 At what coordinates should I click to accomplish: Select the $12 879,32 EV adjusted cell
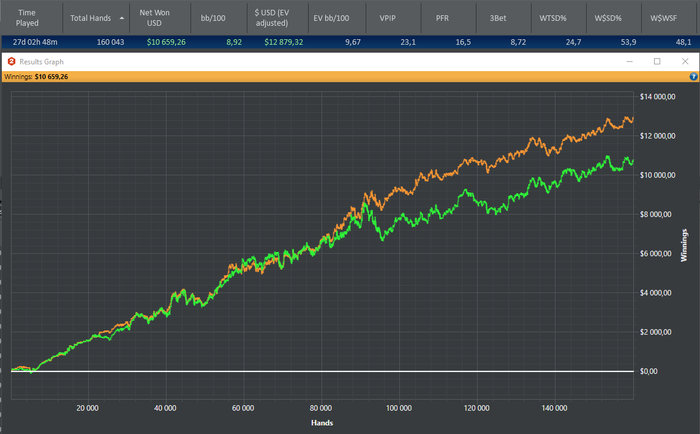tap(283, 42)
